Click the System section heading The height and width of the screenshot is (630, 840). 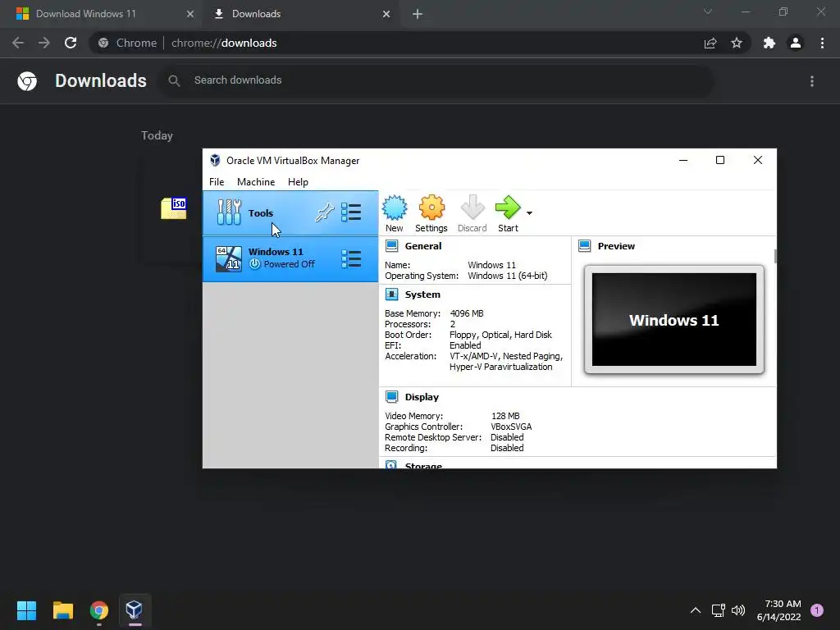[422, 294]
